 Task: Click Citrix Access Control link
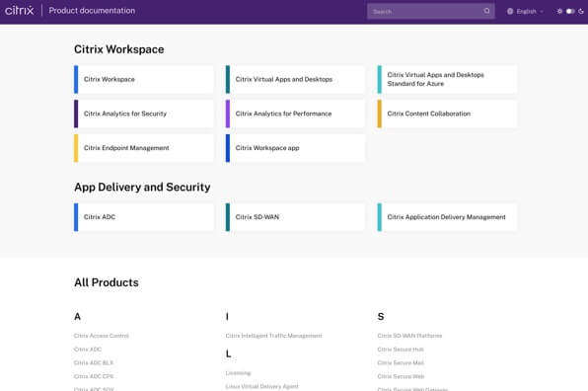coord(102,336)
